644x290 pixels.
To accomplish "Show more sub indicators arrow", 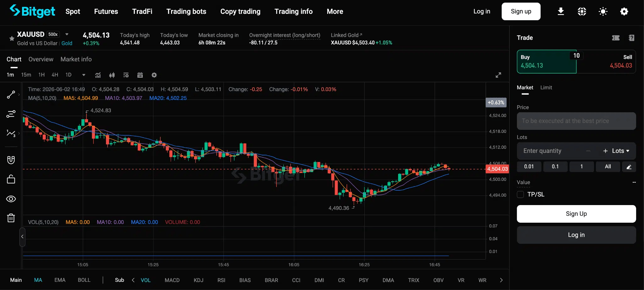I will (x=501, y=280).
